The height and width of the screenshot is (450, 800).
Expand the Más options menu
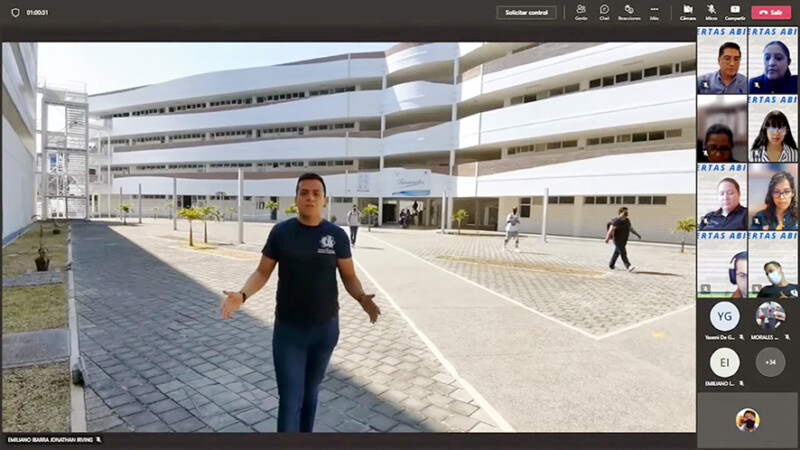[654, 12]
